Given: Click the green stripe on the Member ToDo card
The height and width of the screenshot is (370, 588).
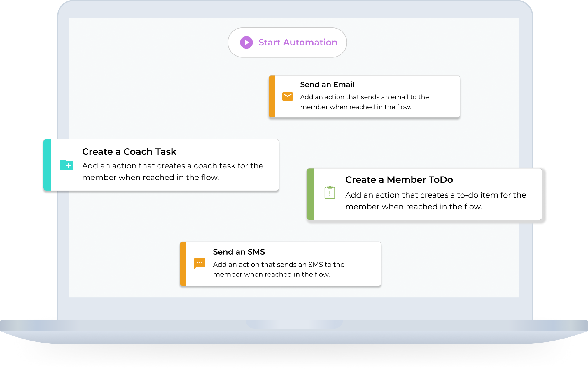Looking at the screenshot, I should (x=311, y=194).
